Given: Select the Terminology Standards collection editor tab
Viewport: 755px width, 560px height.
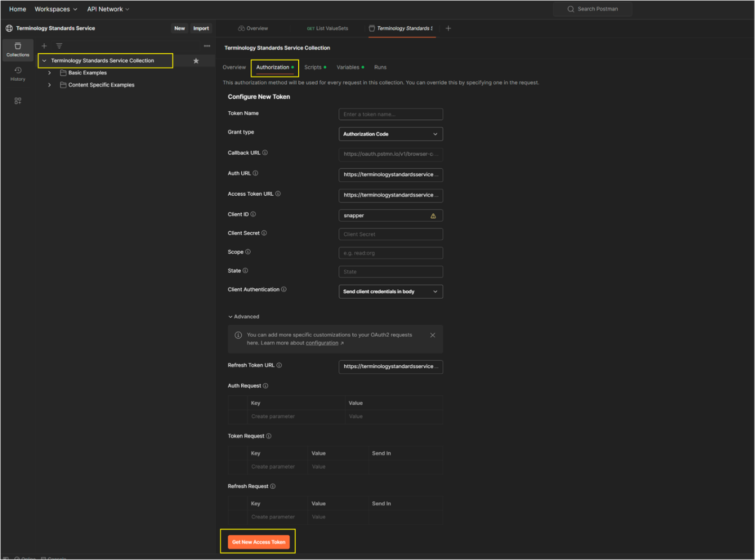Looking at the screenshot, I should tap(401, 29).
